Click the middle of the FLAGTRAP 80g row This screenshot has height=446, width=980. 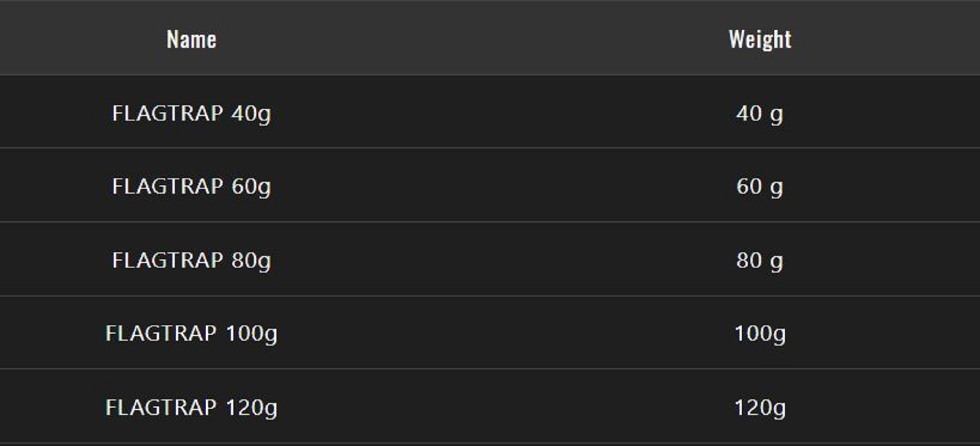(490, 259)
